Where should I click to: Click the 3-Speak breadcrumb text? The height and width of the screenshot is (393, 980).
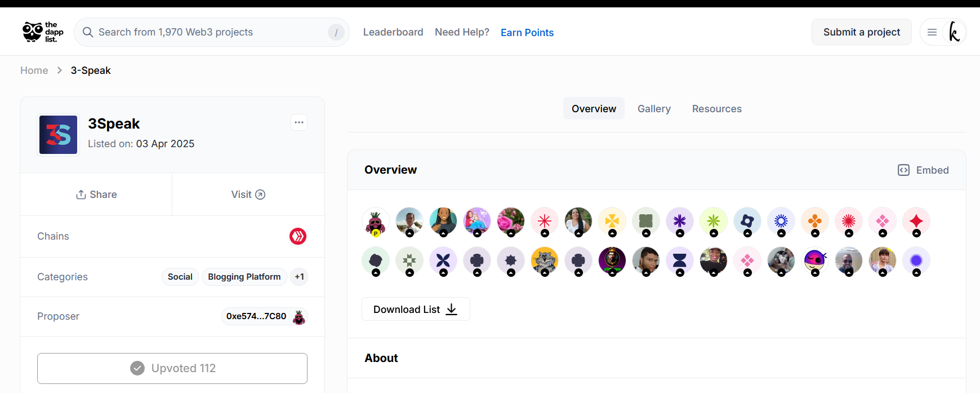91,70
